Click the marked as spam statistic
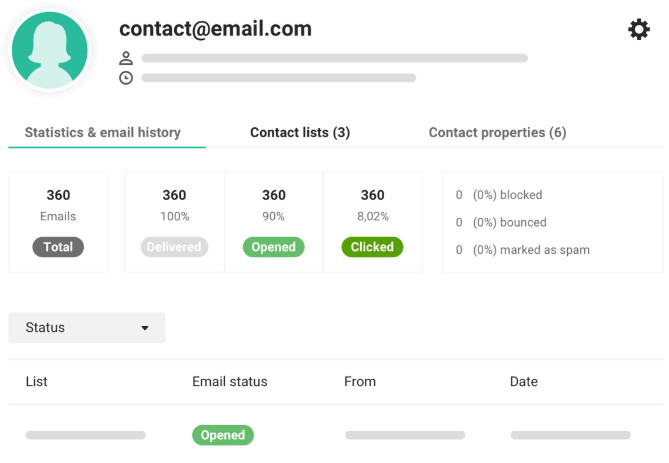The width and height of the screenshot is (669, 463). [523, 250]
